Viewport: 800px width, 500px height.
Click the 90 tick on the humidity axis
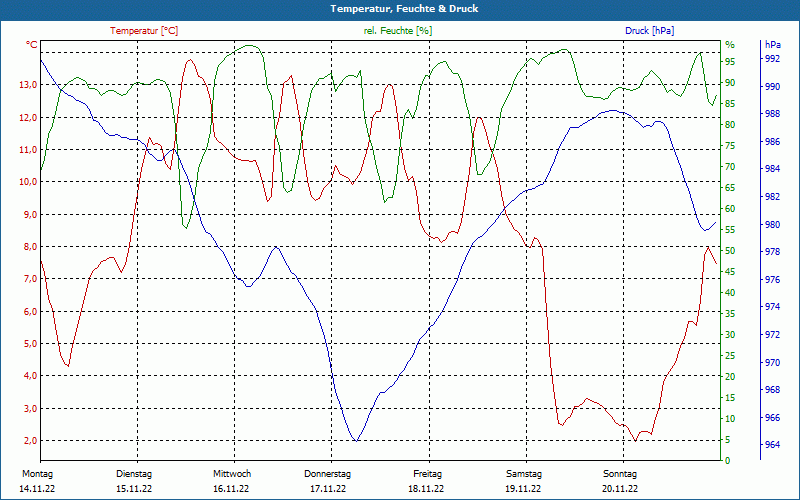click(730, 83)
